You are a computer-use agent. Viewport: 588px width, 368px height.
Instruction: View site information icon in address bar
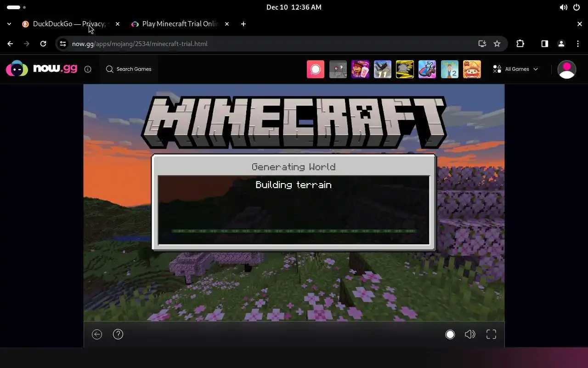pyautogui.click(x=63, y=44)
